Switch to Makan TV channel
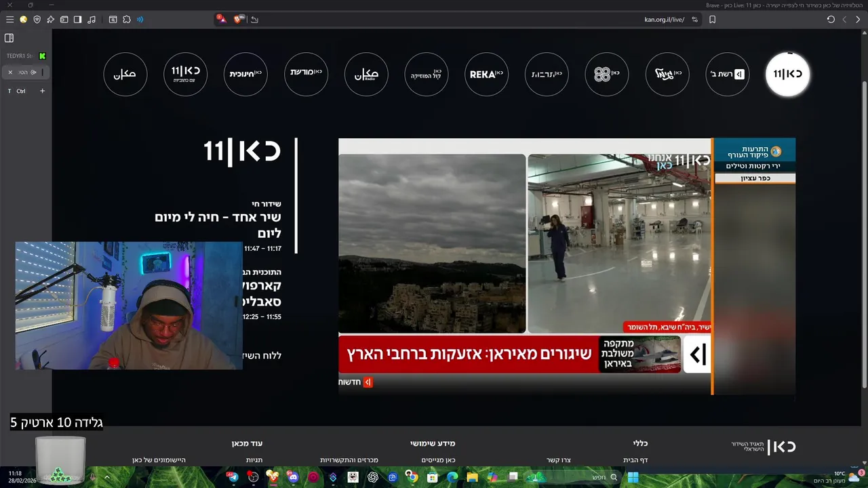Image resolution: width=868 pixels, height=488 pixels. 125,74
